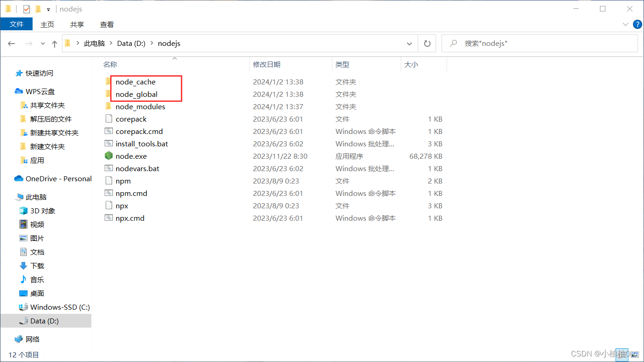
Task: Click date 2023/11/22 8:30
Action: tap(280, 156)
